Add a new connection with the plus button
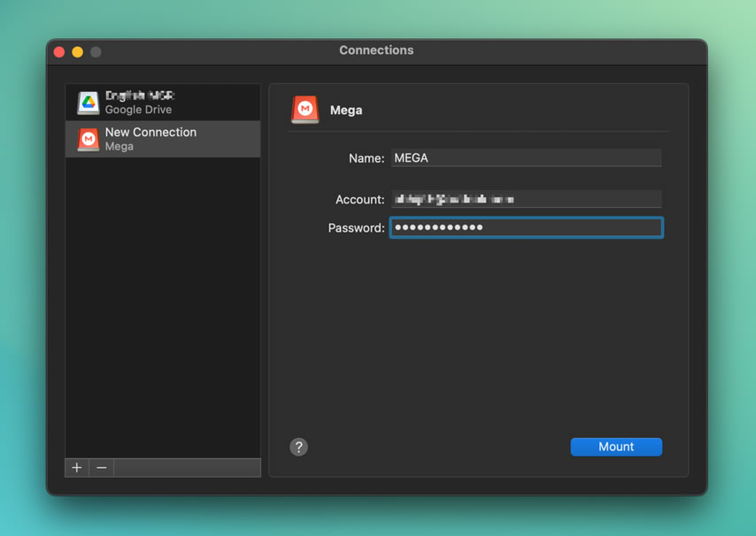 77,468
